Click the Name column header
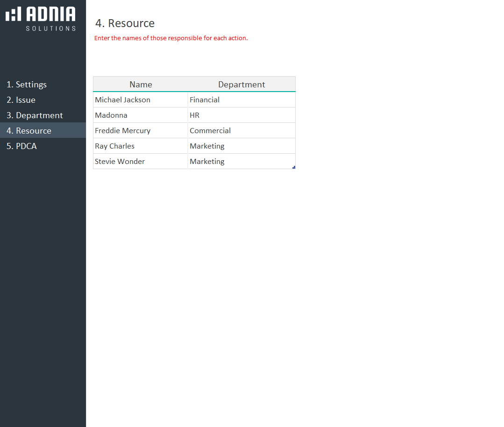This screenshot has height=427, width=504. pyautogui.click(x=141, y=85)
